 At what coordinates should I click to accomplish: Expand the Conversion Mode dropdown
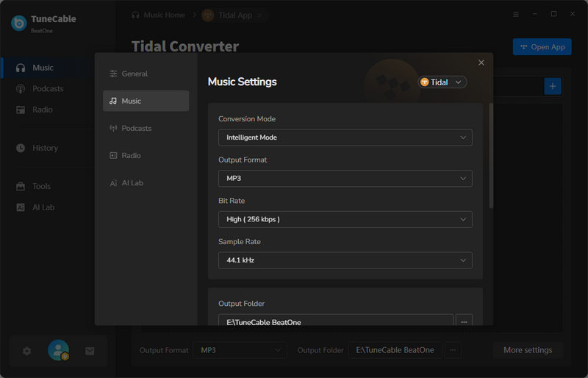coord(345,138)
